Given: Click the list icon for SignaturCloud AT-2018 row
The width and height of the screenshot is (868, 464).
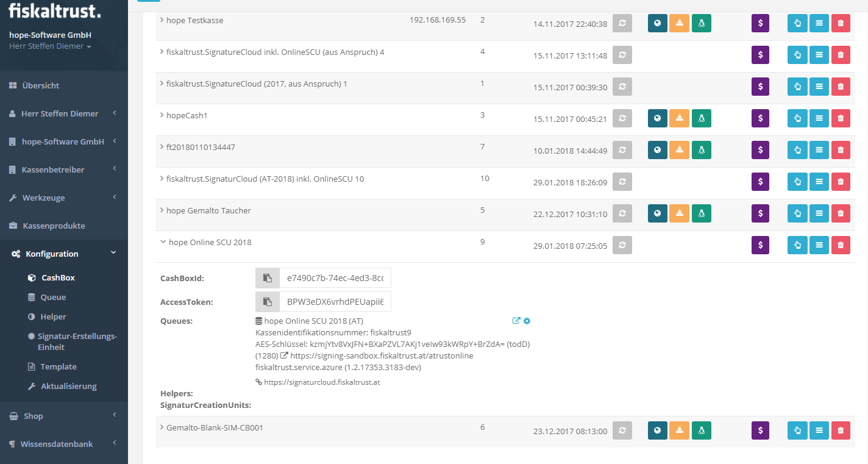Looking at the screenshot, I should tap(819, 182).
